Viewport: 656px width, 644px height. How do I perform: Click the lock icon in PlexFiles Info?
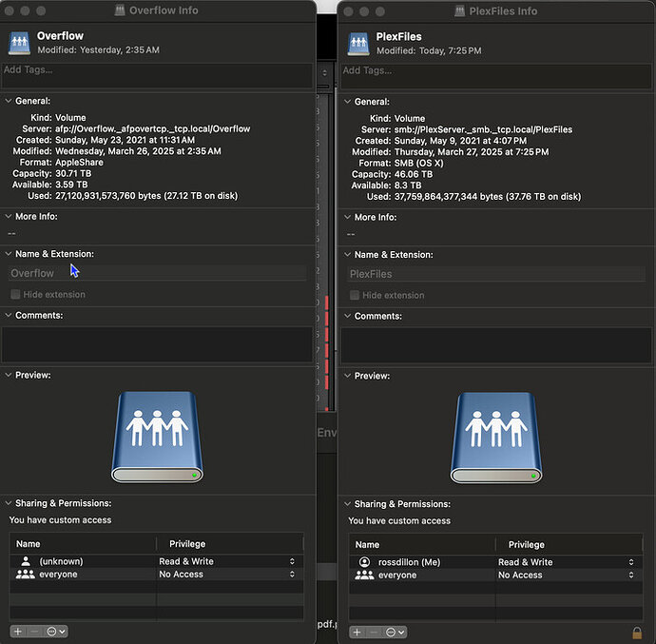[x=637, y=632]
